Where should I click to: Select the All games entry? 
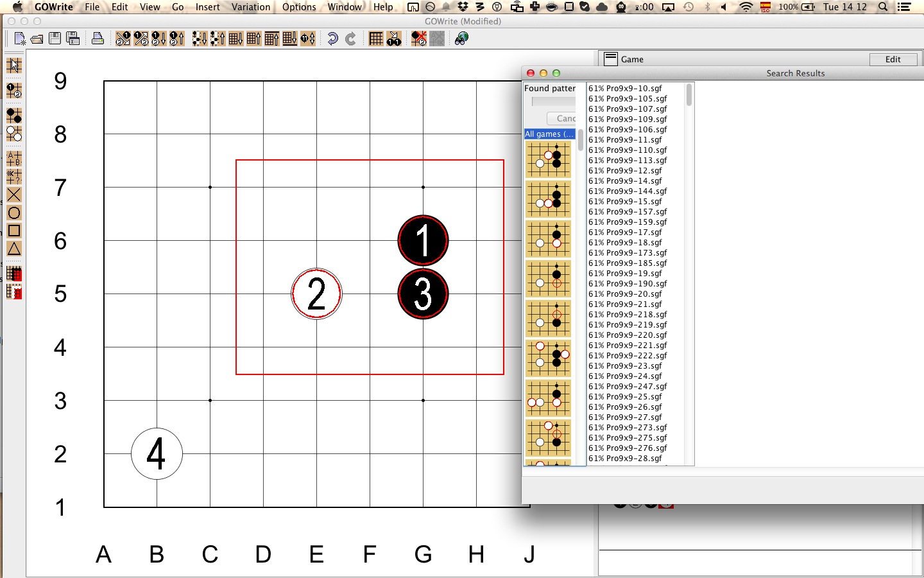549,134
